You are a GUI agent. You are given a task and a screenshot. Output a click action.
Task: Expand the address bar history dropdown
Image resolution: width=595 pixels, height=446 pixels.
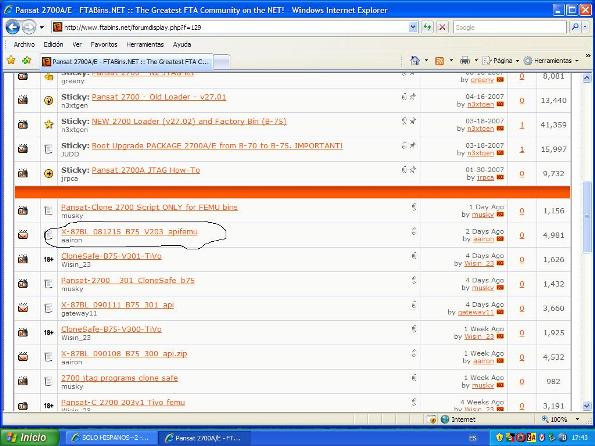coord(413,27)
